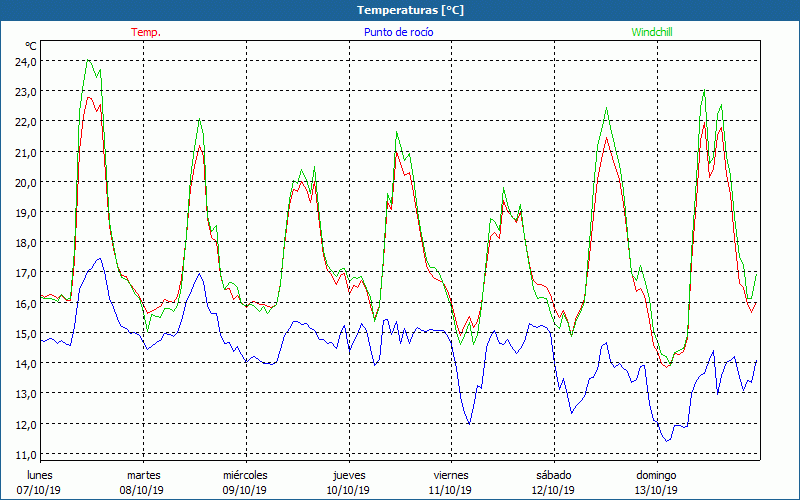Click the 'miércoles' day label
800x500 pixels.
click(x=245, y=475)
